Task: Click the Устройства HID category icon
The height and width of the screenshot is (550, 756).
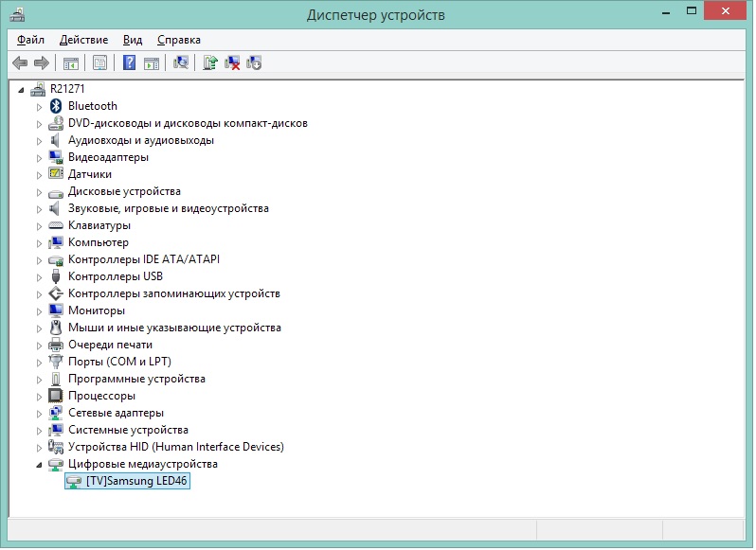Action: (x=56, y=447)
